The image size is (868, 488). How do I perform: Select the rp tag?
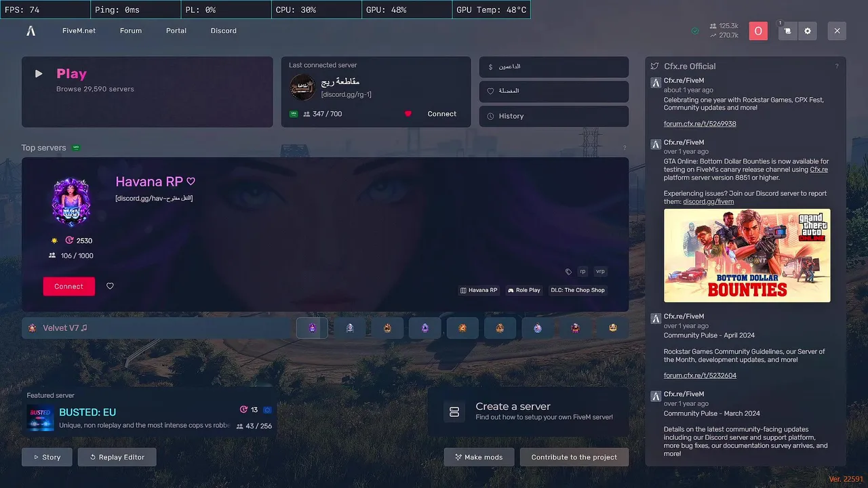583,272
